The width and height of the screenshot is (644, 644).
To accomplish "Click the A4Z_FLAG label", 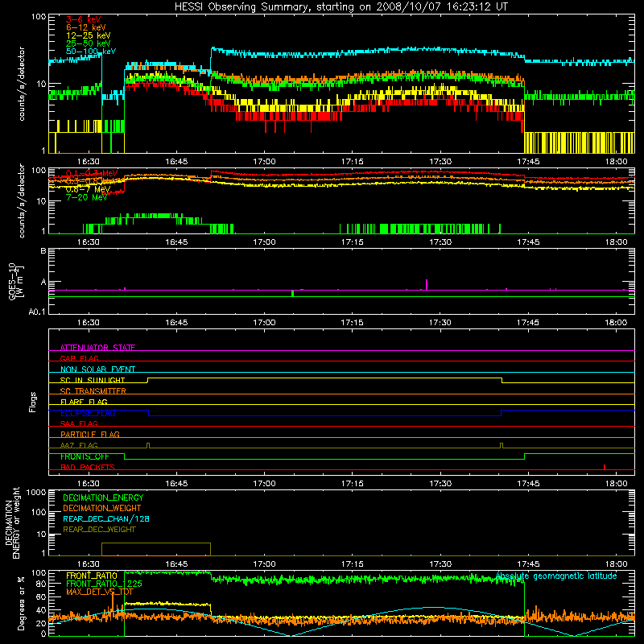I will pyautogui.click(x=79, y=445).
